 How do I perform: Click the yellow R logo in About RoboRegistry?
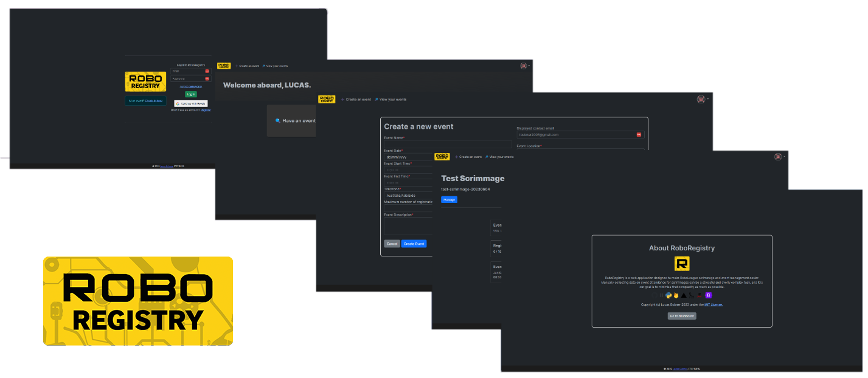click(682, 264)
